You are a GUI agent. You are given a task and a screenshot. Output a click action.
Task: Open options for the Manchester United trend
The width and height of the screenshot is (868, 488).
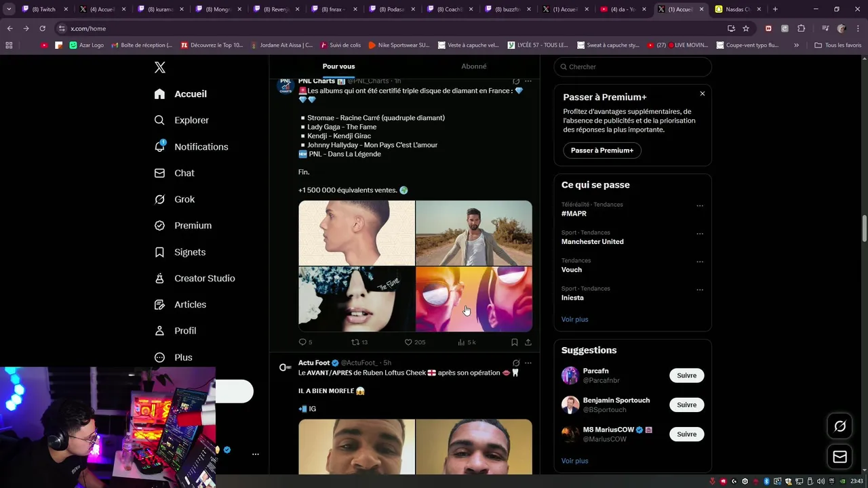point(700,234)
